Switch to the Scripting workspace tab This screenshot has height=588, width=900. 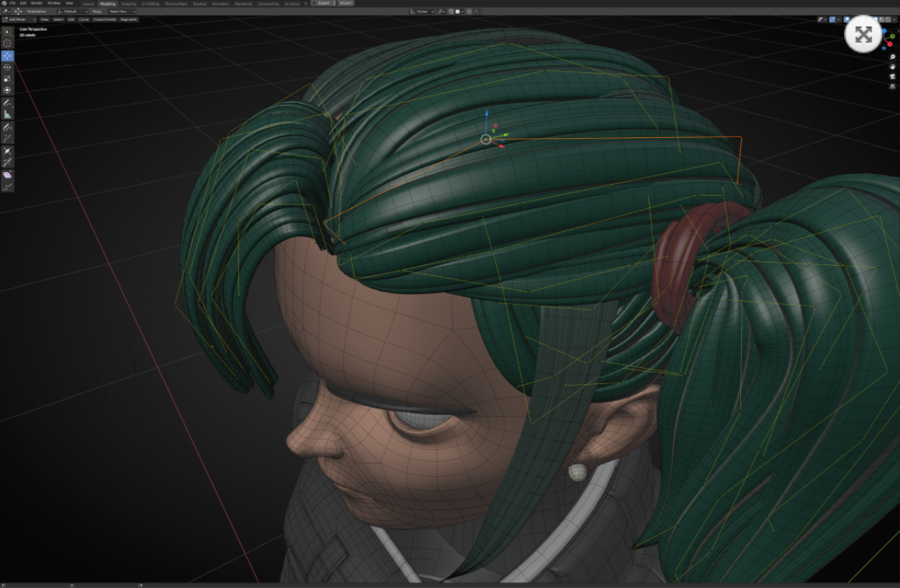(292, 3)
